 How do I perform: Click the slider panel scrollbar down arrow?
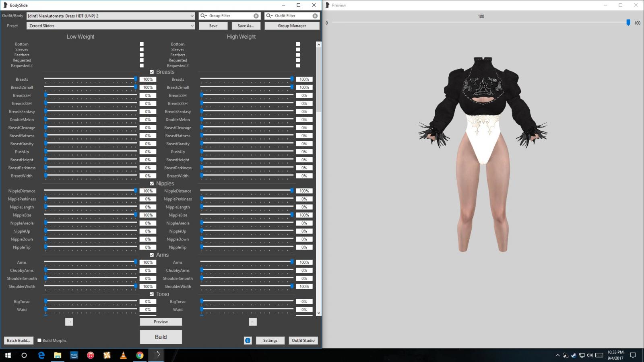(x=319, y=313)
